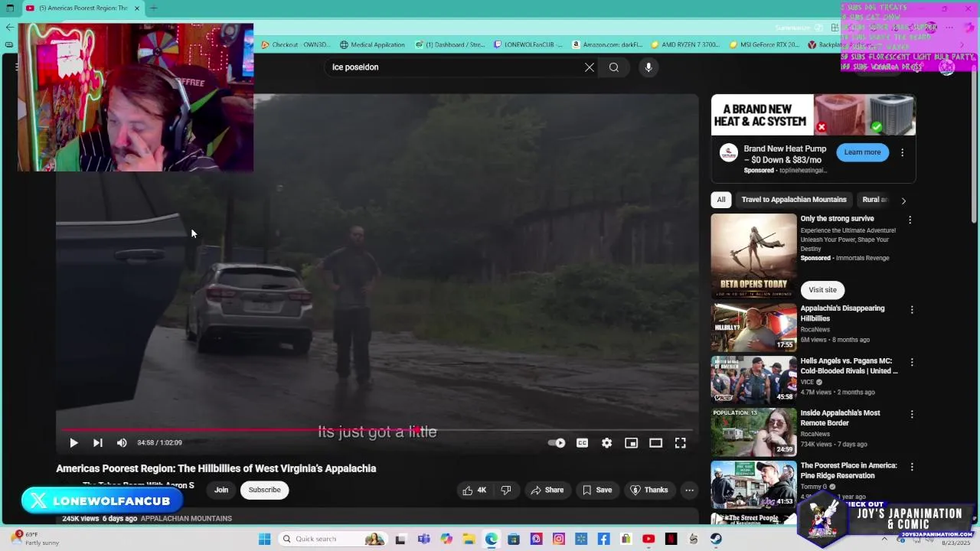Click the search magnifier button

pos(614,67)
